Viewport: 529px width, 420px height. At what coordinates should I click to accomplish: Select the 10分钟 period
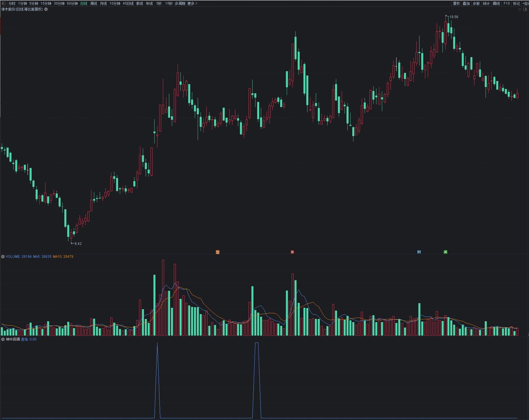[115, 3]
